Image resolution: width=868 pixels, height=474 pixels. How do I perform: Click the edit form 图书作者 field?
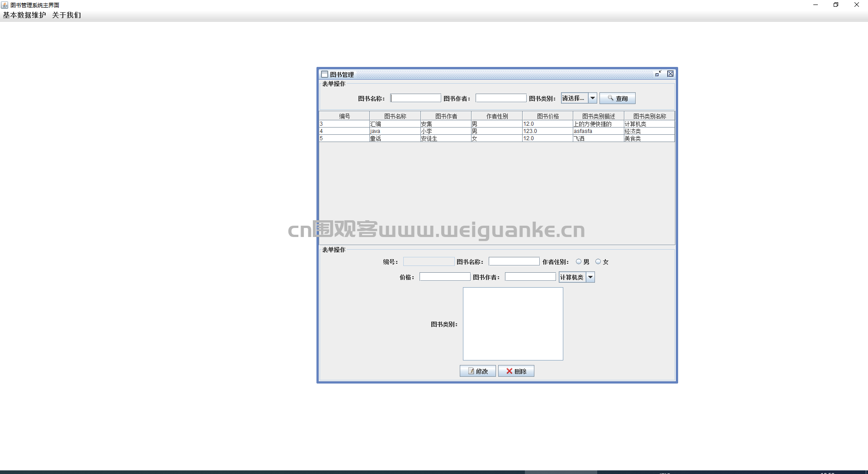(x=530, y=277)
